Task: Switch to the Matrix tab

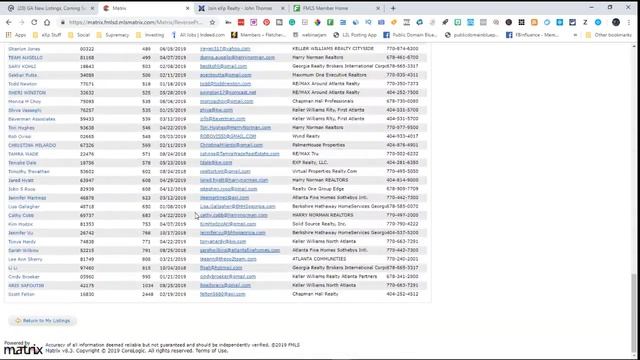Action: [x=146, y=8]
